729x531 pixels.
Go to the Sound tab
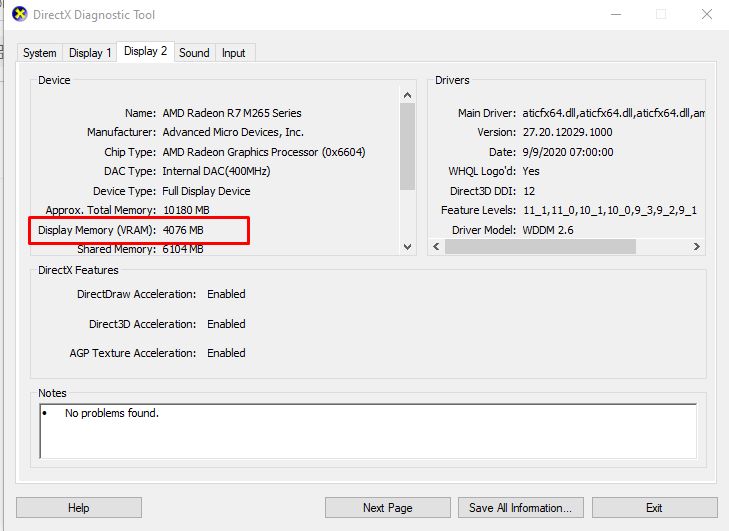(194, 53)
